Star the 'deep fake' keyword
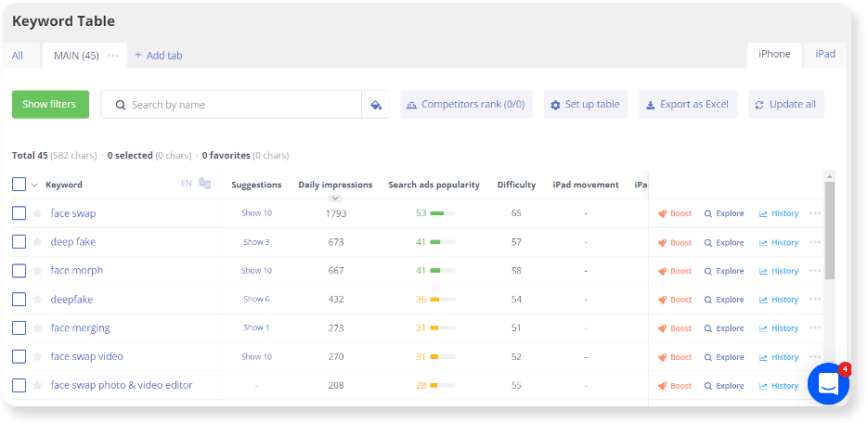This screenshot has height=423, width=868. click(37, 241)
